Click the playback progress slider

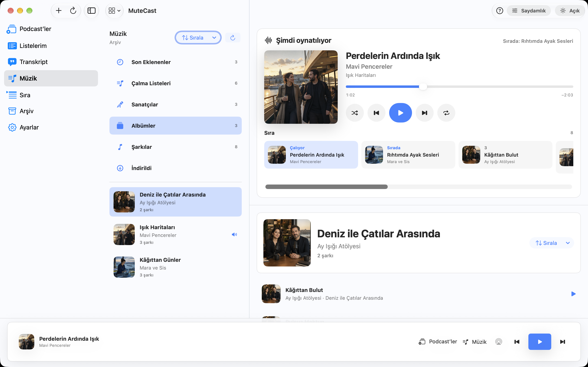click(459, 87)
